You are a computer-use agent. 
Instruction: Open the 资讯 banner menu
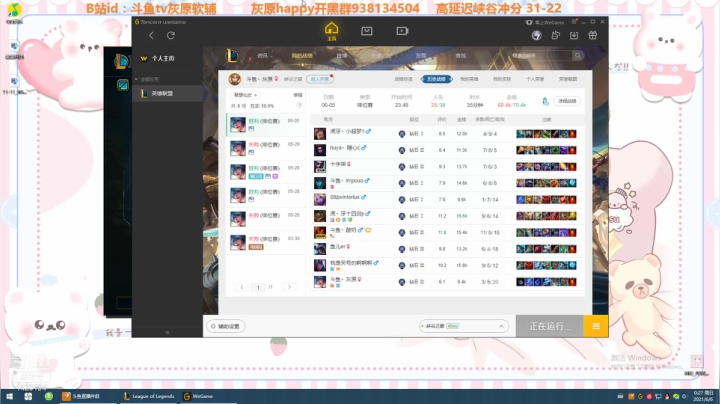click(263, 56)
